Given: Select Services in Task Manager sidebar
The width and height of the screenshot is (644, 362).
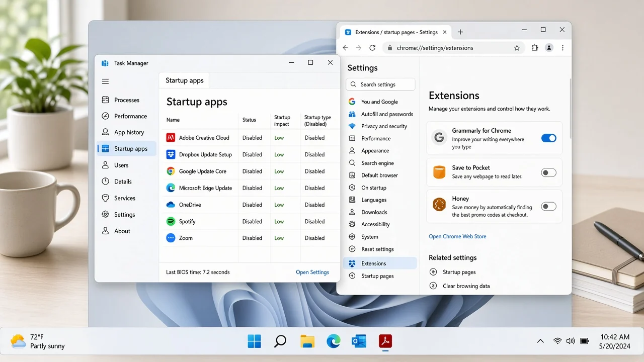Looking at the screenshot, I should [127, 198].
